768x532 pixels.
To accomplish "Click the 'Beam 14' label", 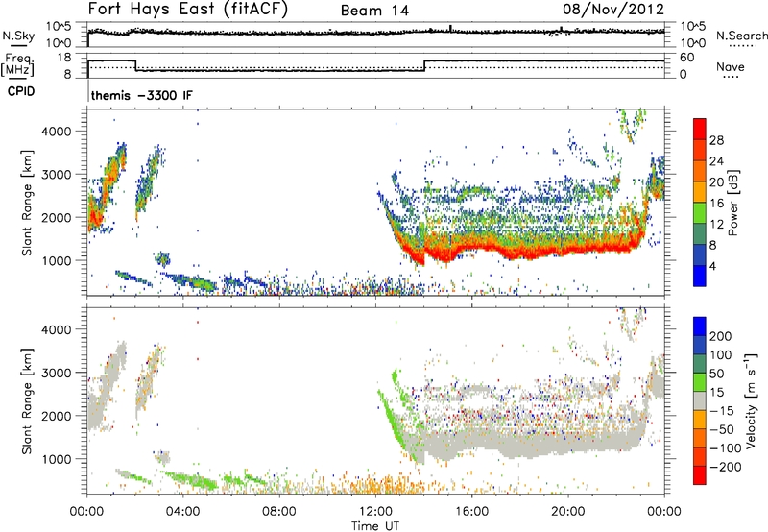I will point(374,11).
